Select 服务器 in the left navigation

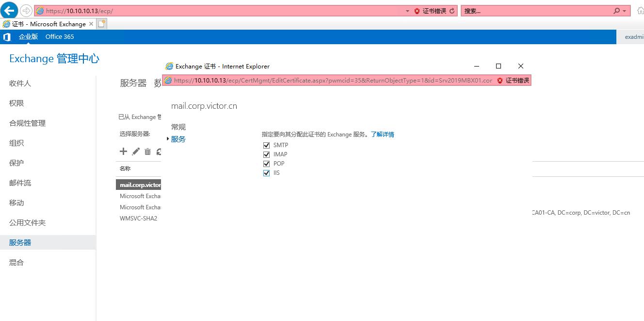tap(20, 242)
